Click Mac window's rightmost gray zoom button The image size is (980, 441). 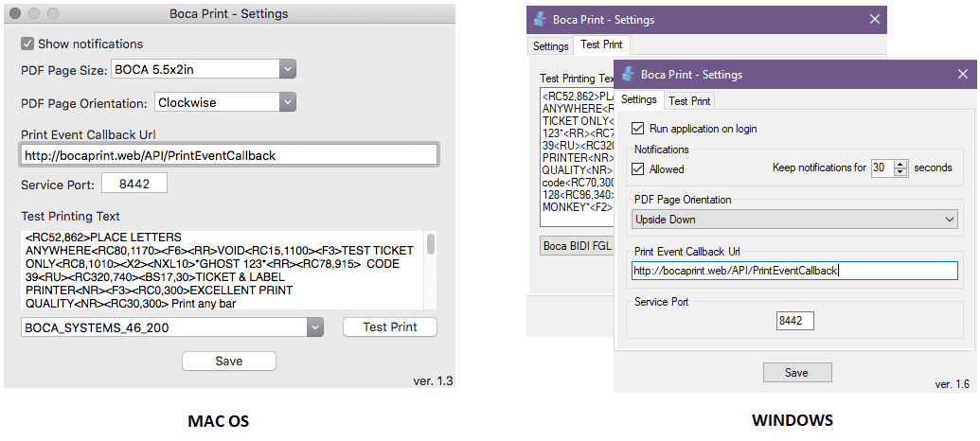click(53, 13)
